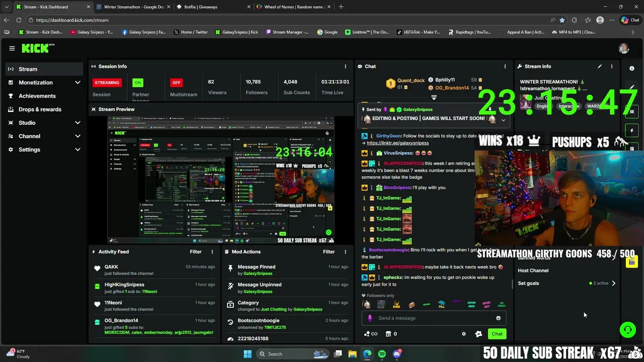This screenshot has width=644, height=362.
Task: Edit Stream info with pencil icon
Action: point(599,66)
